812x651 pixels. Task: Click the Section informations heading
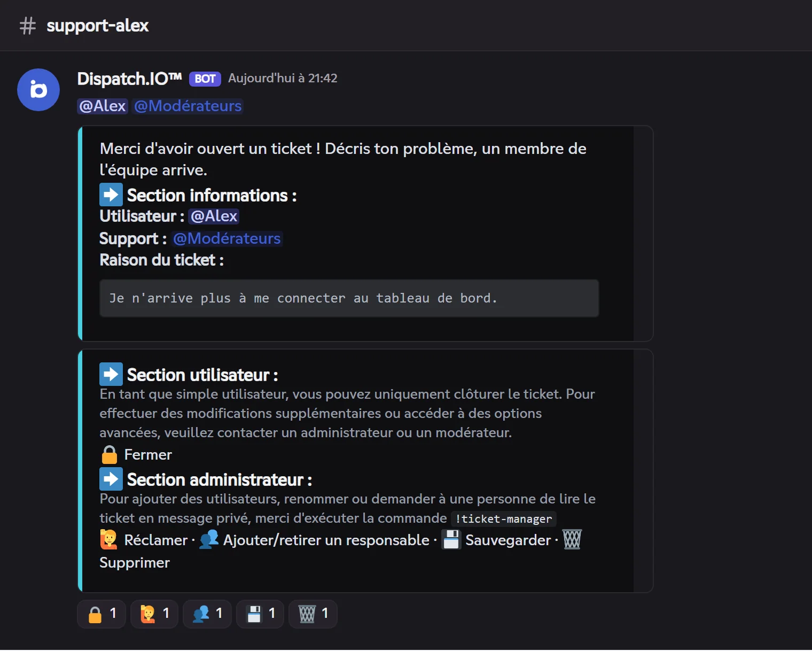[212, 195]
